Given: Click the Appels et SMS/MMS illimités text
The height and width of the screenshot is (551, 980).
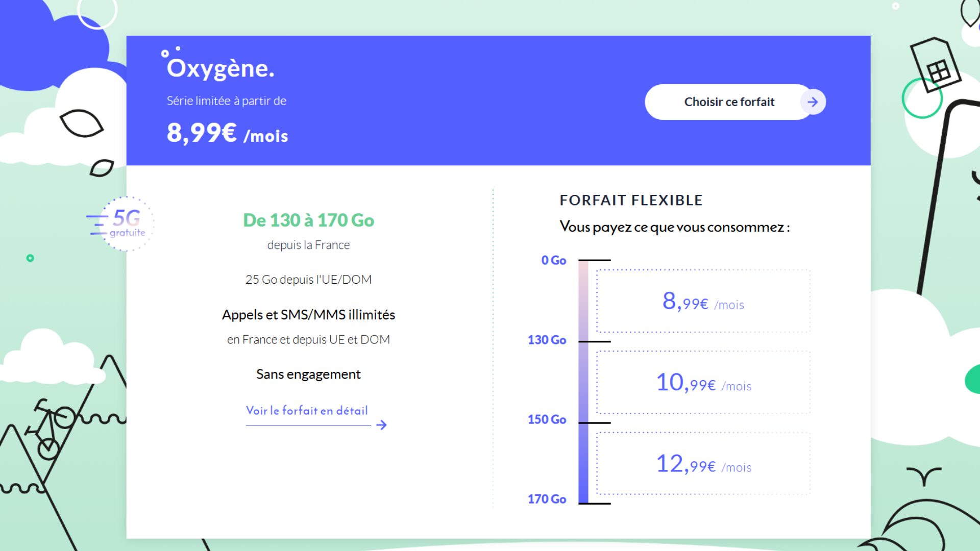Looking at the screenshot, I should [308, 315].
